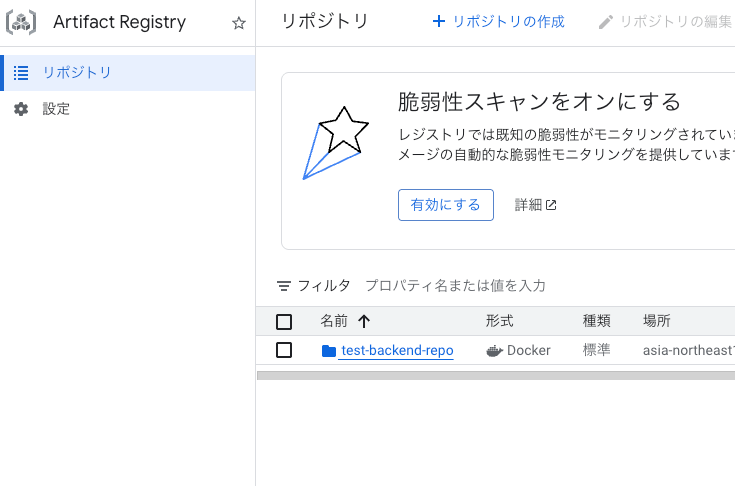Click the list icon beside リポジトリ in sidebar
735x486 pixels.
21,73
